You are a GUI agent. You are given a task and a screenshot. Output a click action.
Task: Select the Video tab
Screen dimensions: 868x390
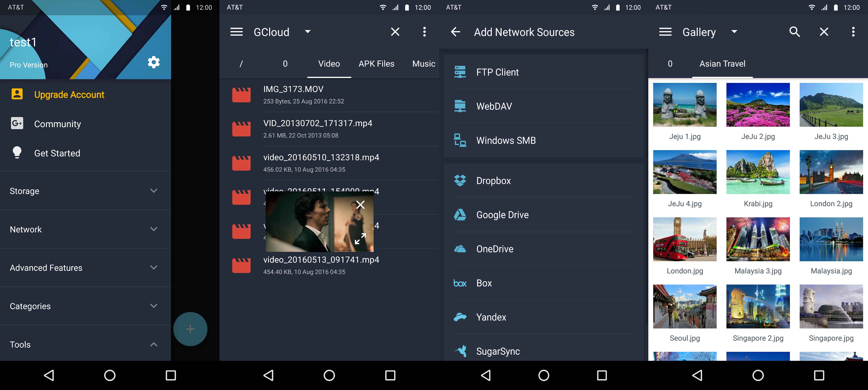[329, 64]
